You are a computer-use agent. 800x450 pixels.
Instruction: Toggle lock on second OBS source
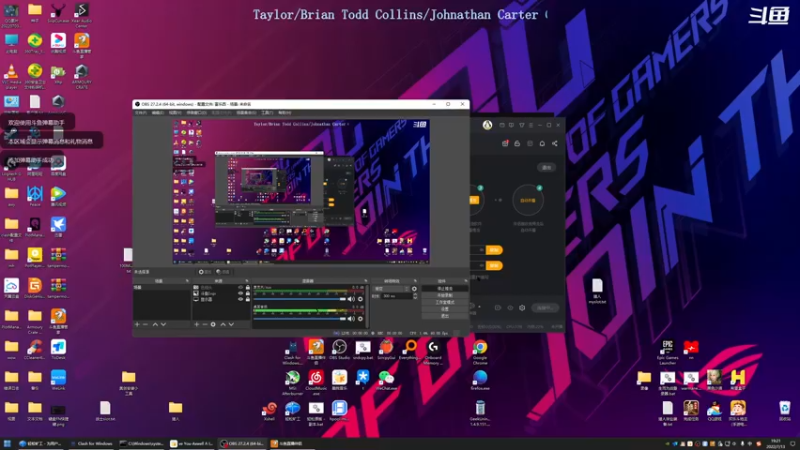[248, 293]
